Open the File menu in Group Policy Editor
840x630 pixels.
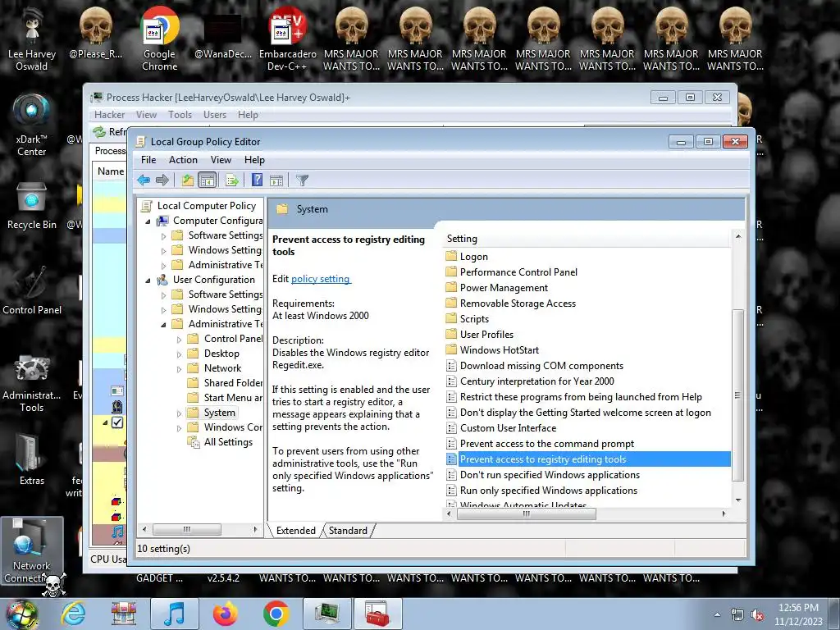tap(148, 160)
